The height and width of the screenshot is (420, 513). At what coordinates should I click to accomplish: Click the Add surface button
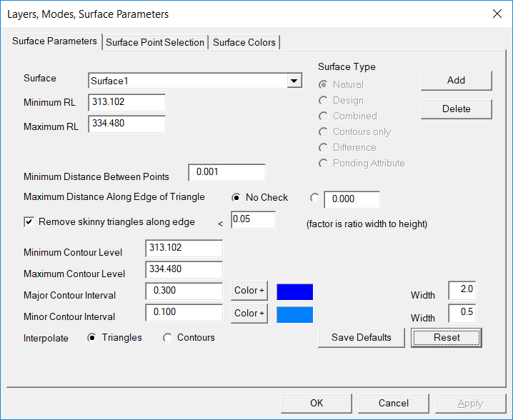[x=456, y=81]
